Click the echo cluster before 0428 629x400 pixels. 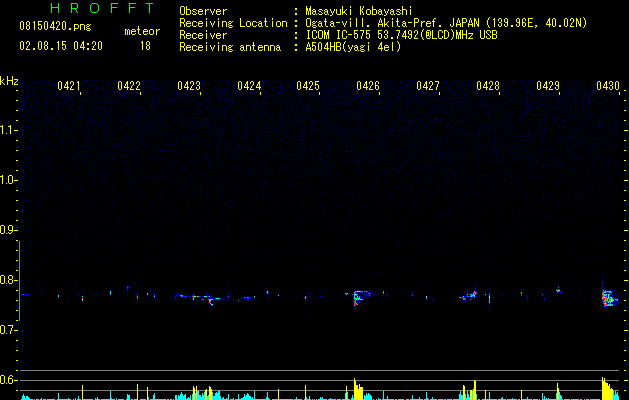point(469,296)
